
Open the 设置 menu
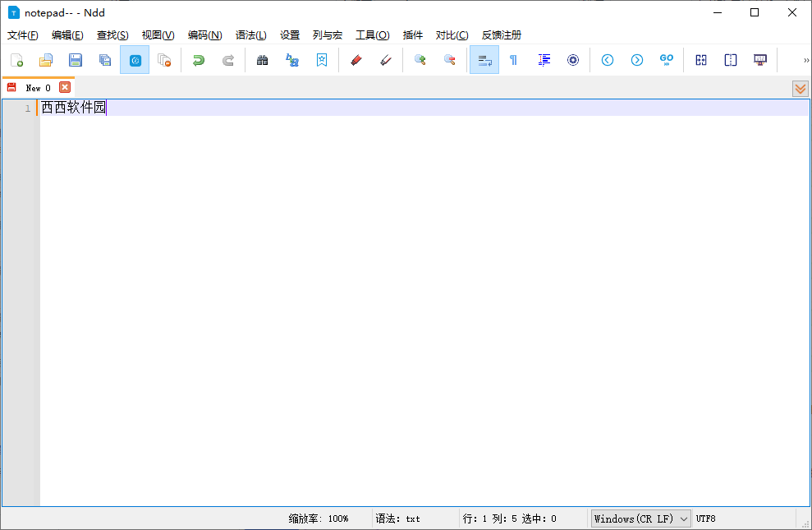[290, 35]
